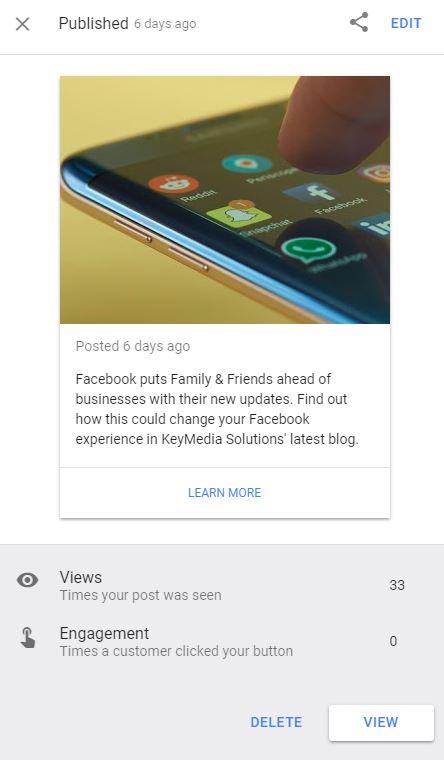
Task: Click the WhatsApp icon in the photo
Action: pyautogui.click(x=308, y=250)
